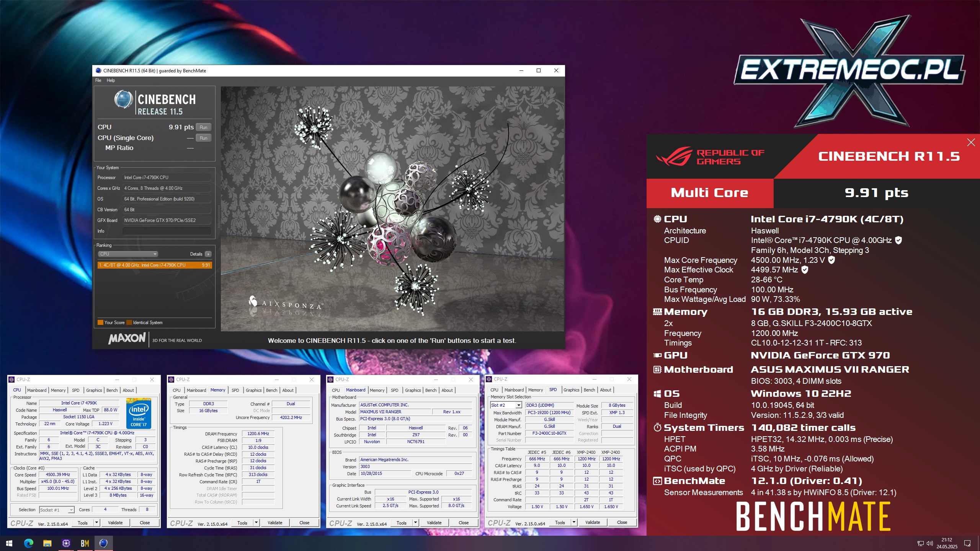Launch Microsoft Edge from taskbar

29,543
